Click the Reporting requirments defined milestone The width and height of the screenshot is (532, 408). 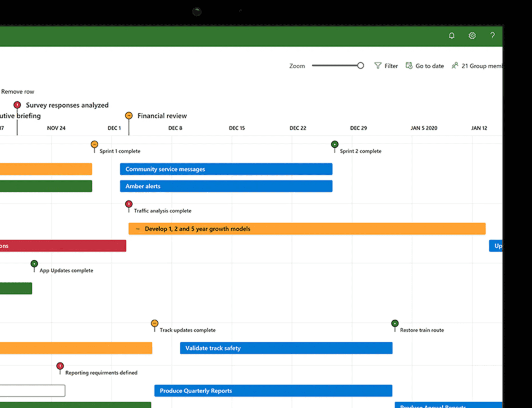[60, 366]
